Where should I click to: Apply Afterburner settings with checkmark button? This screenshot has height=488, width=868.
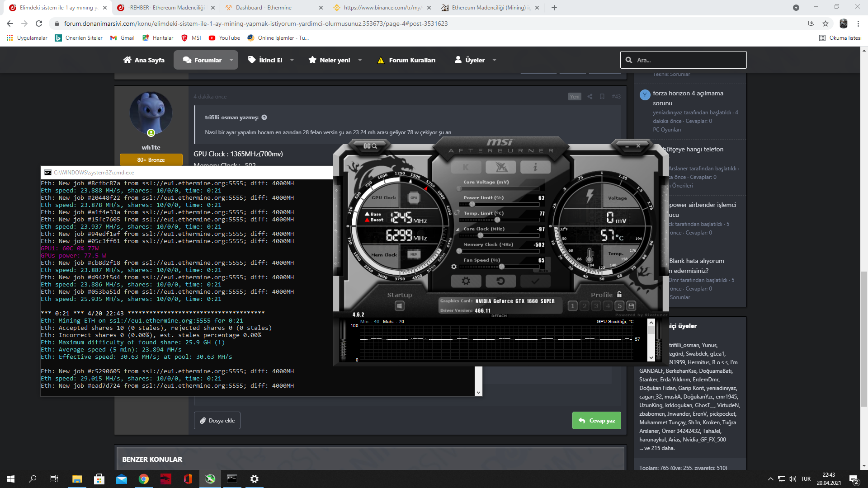coord(535,281)
